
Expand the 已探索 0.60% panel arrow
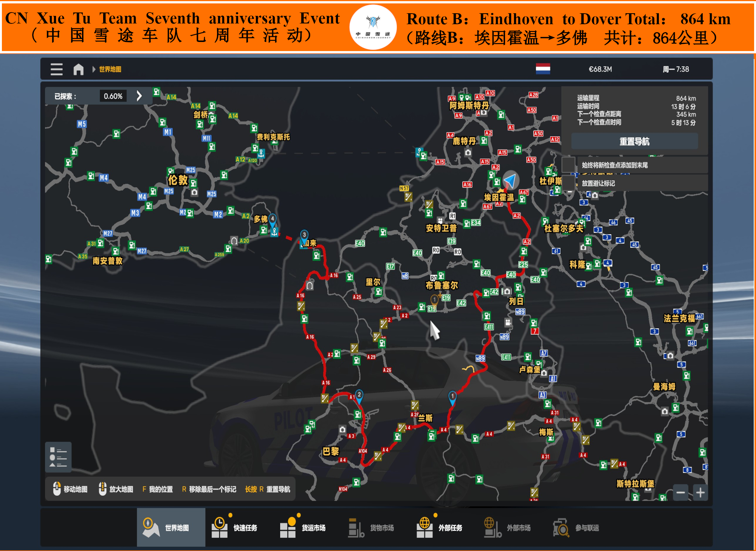coord(139,96)
